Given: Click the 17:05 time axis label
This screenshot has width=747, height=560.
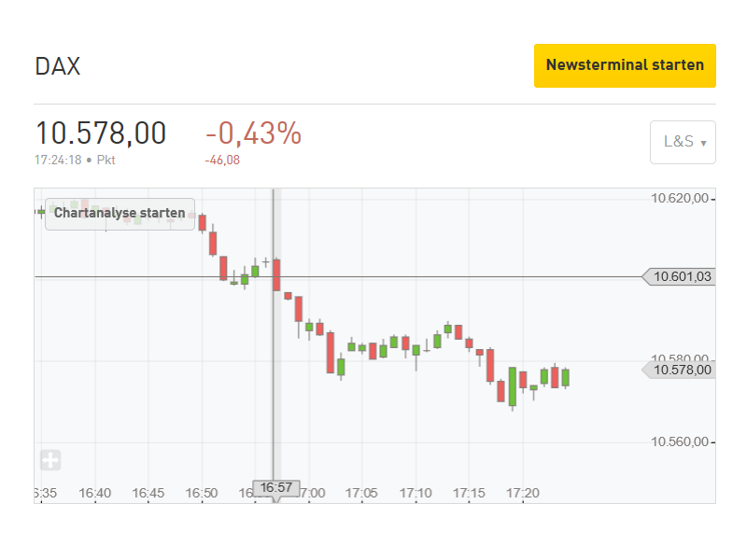Looking at the screenshot, I should (x=361, y=493).
